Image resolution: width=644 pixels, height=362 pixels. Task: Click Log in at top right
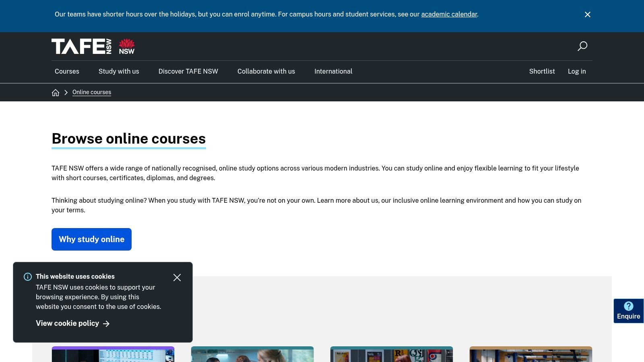(577, 71)
